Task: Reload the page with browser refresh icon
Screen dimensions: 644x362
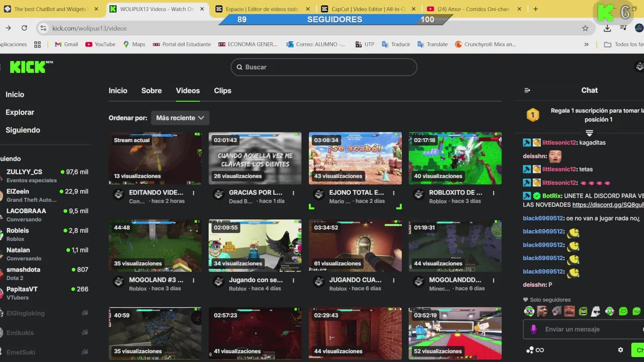Action: [x=24, y=28]
